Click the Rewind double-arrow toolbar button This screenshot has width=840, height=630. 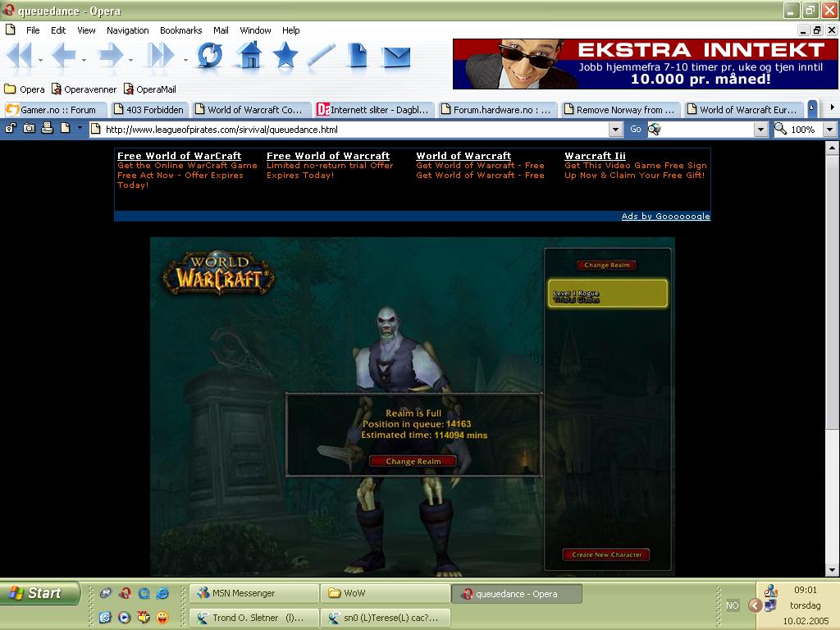coord(20,55)
